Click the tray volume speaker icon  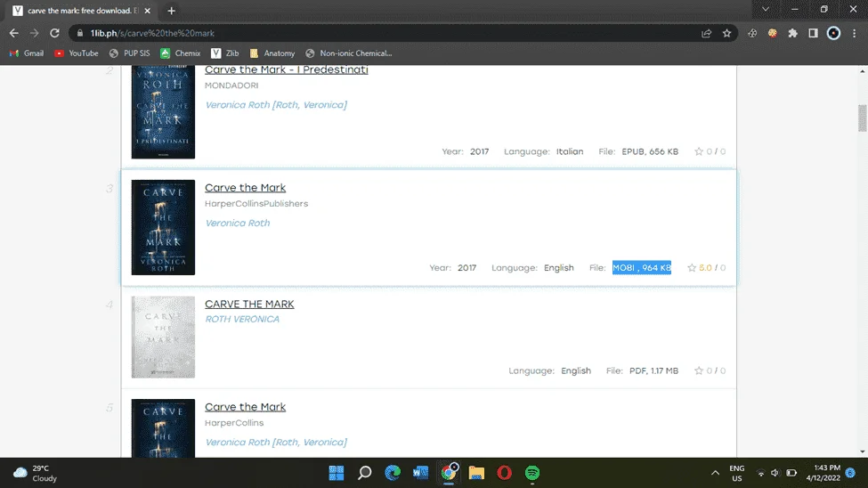pos(775,473)
